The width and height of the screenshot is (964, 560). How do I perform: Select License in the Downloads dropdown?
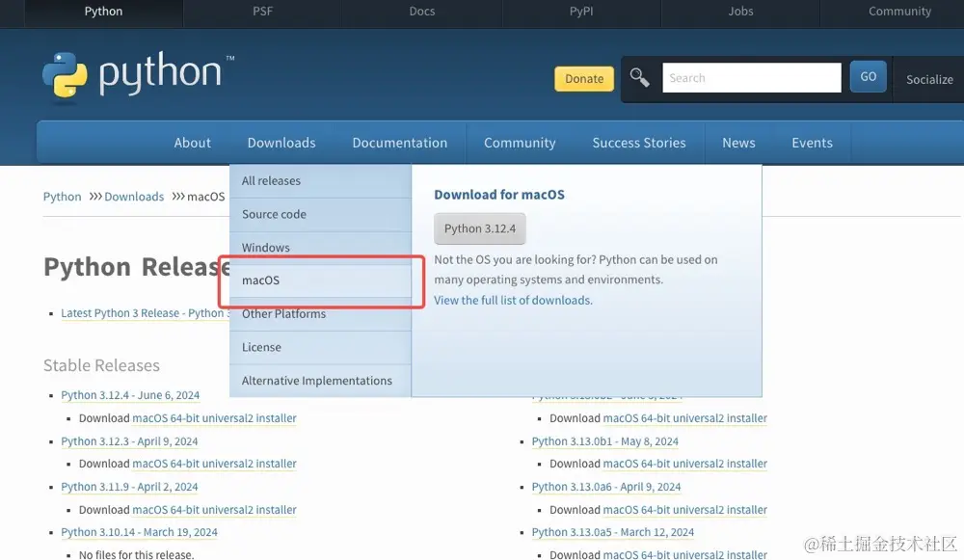coord(320,347)
